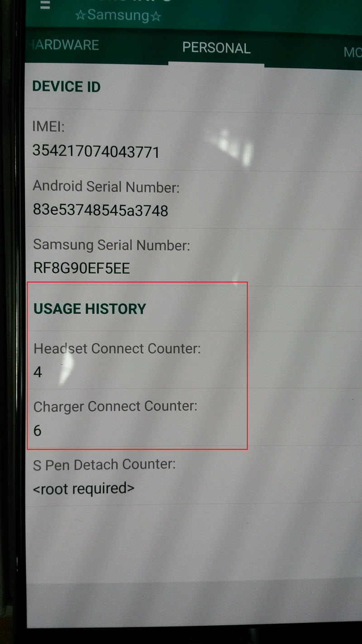The width and height of the screenshot is (362, 644).
Task: Tap the headset counter value 4
Action: 38,372
